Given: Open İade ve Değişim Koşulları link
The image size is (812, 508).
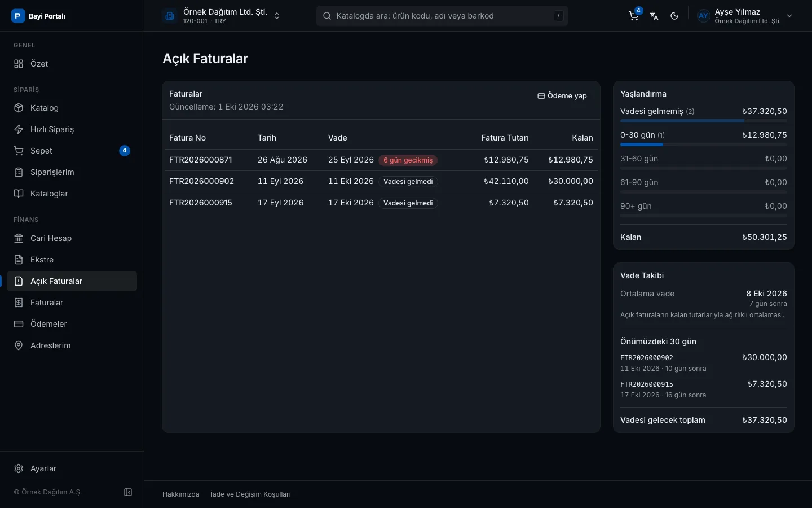Looking at the screenshot, I should [250, 494].
